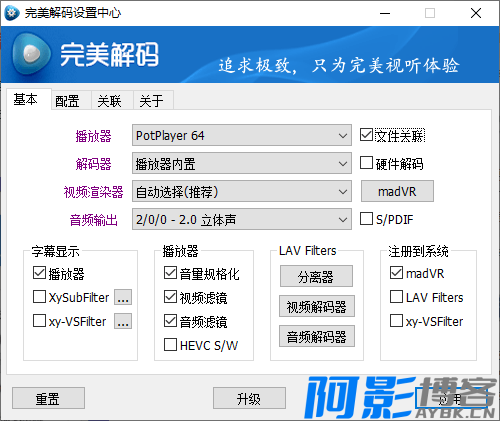Open 字幕显示 xy-VSFilter ... options button

point(123,321)
